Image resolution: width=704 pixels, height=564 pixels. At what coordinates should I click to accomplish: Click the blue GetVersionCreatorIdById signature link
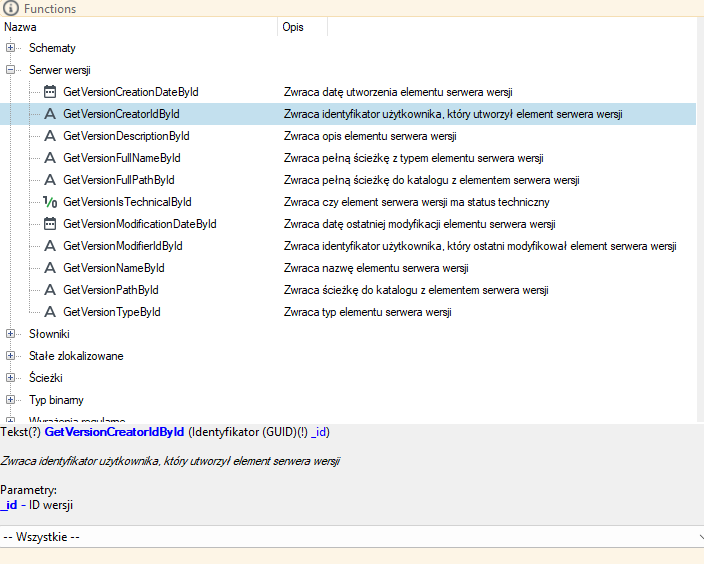114,432
